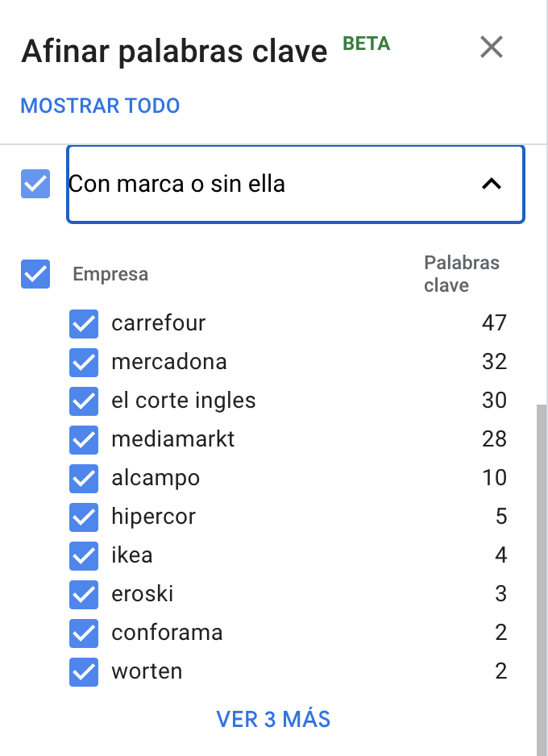This screenshot has height=756, width=548.
Task: Uncheck the carrefour brand filter
Action: [84, 323]
